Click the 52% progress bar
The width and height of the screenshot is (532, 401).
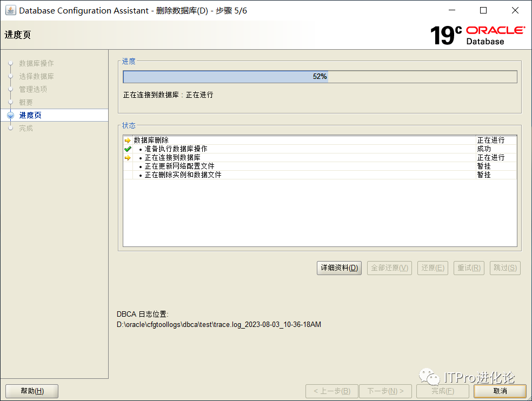pyautogui.click(x=320, y=77)
